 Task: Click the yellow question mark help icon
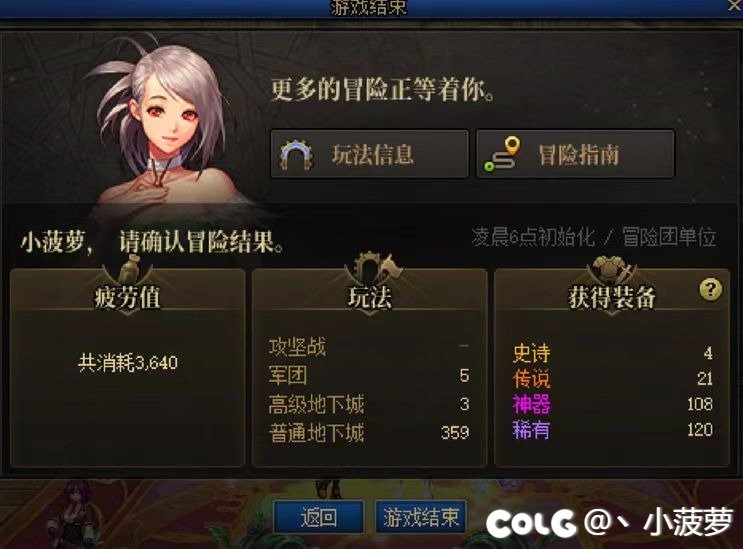pyautogui.click(x=710, y=289)
